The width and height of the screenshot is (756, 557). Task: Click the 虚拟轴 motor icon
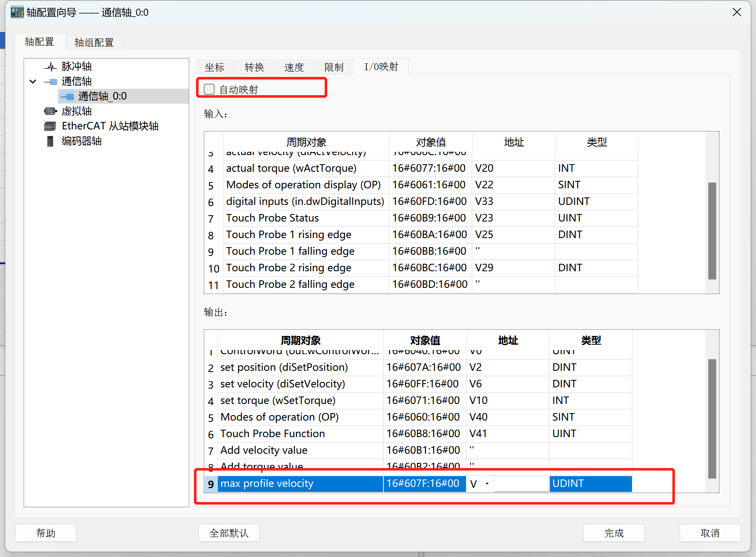(51, 111)
